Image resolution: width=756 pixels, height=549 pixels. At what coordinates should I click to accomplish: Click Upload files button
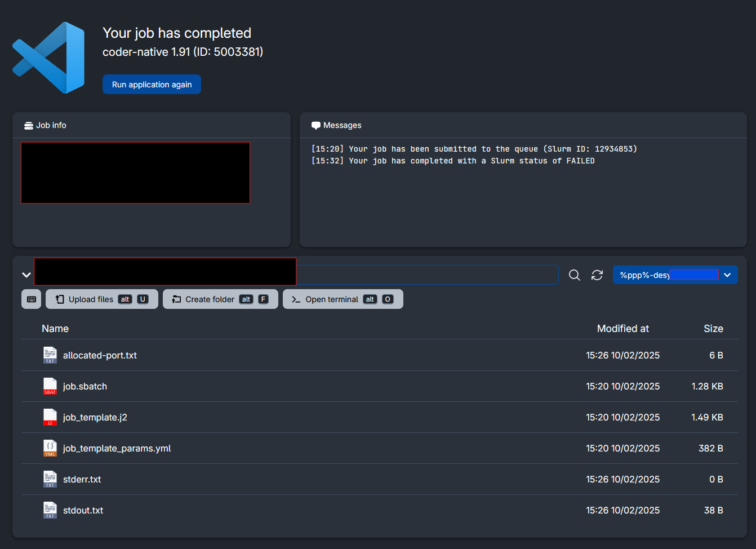[102, 299]
